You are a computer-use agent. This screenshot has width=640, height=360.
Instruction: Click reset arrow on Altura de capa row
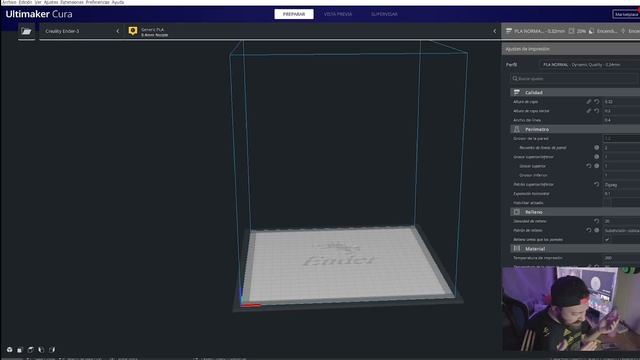(597, 101)
